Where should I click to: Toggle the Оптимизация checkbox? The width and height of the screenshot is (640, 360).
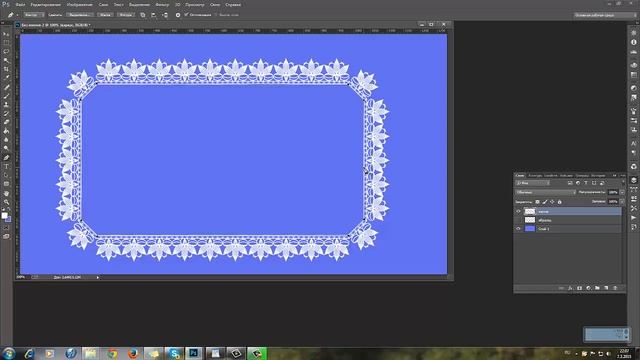coord(187,15)
